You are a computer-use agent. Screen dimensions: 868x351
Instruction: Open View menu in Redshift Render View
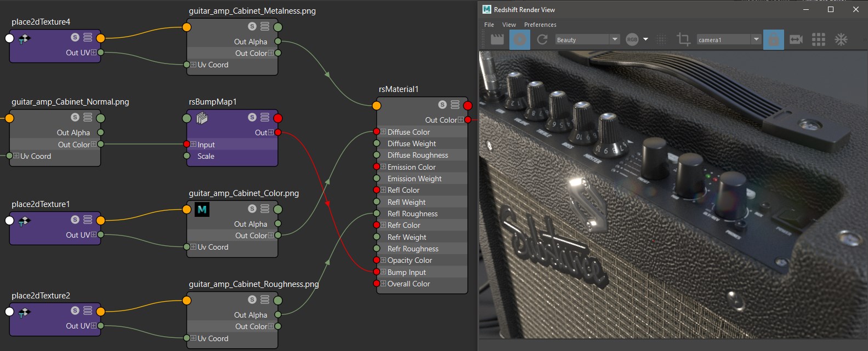[509, 25]
